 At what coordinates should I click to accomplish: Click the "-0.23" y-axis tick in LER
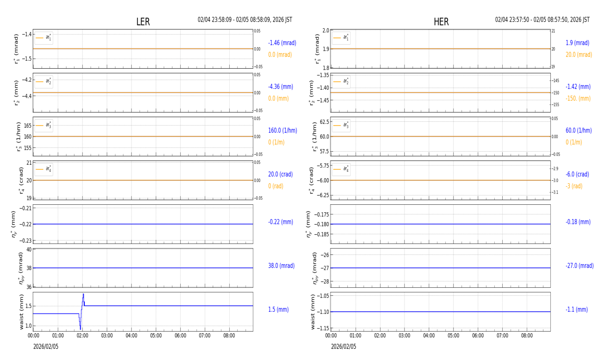point(26,241)
